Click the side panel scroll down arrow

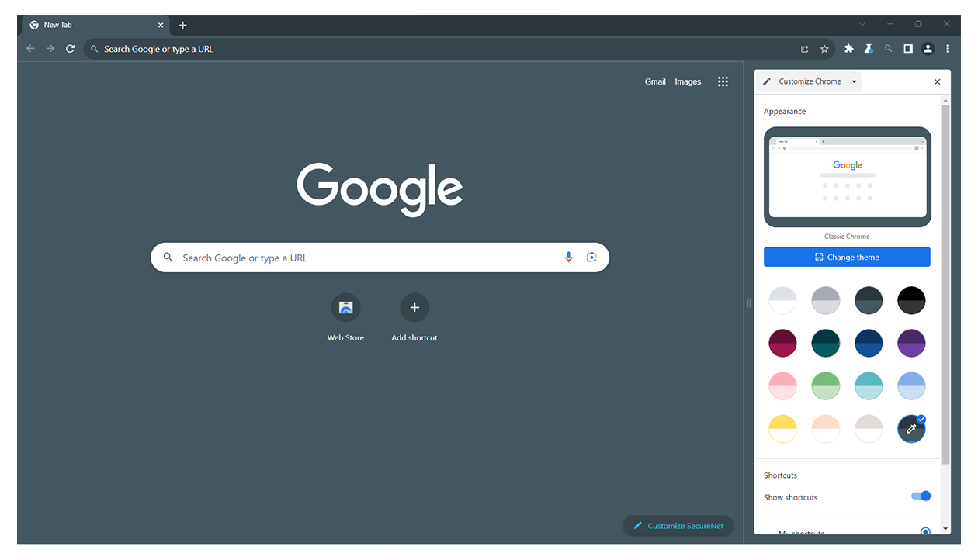[x=945, y=528]
